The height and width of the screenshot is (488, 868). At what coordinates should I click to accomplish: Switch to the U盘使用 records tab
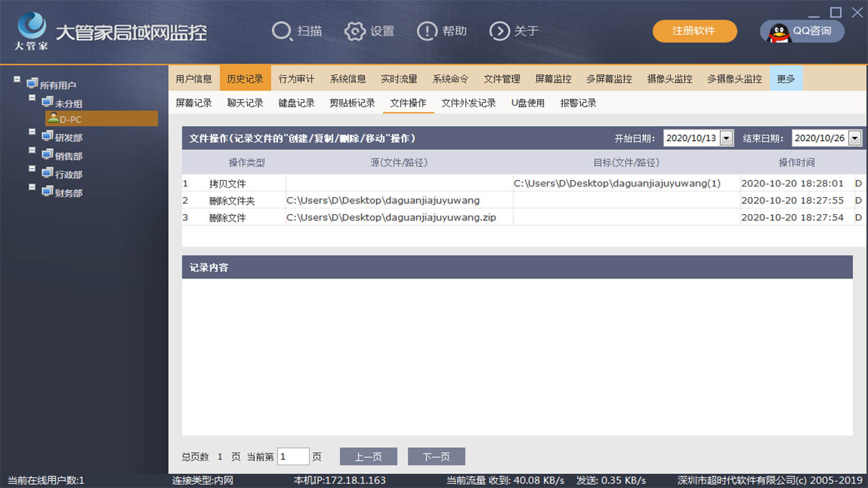pos(528,102)
